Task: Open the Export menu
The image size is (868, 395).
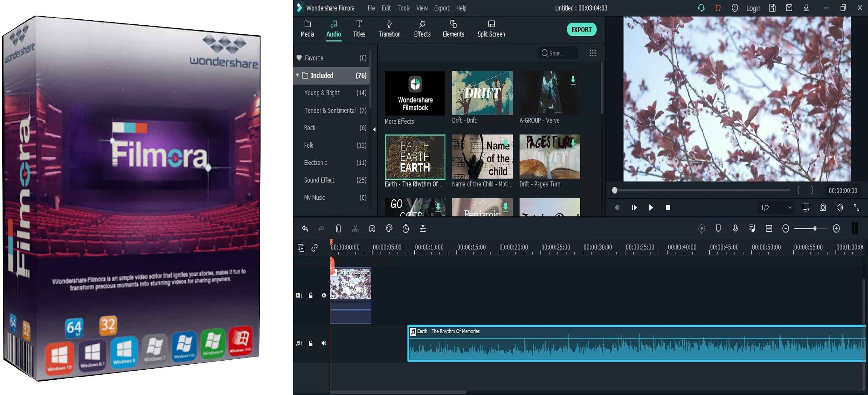Action: coord(442,8)
